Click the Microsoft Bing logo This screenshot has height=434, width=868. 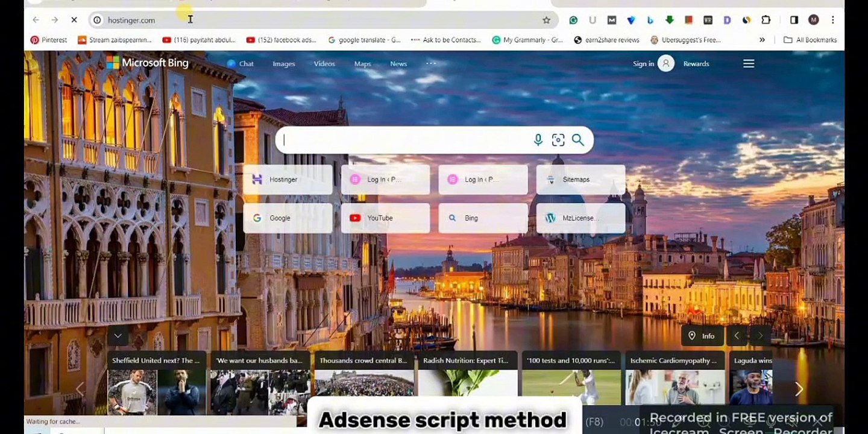tap(148, 63)
